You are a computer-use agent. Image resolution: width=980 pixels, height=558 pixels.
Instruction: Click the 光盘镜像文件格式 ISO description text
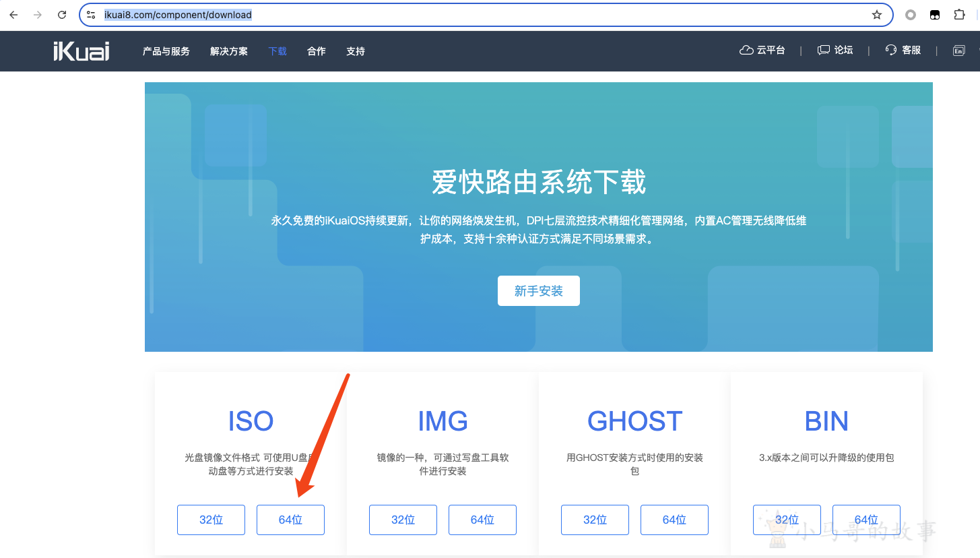point(251,464)
